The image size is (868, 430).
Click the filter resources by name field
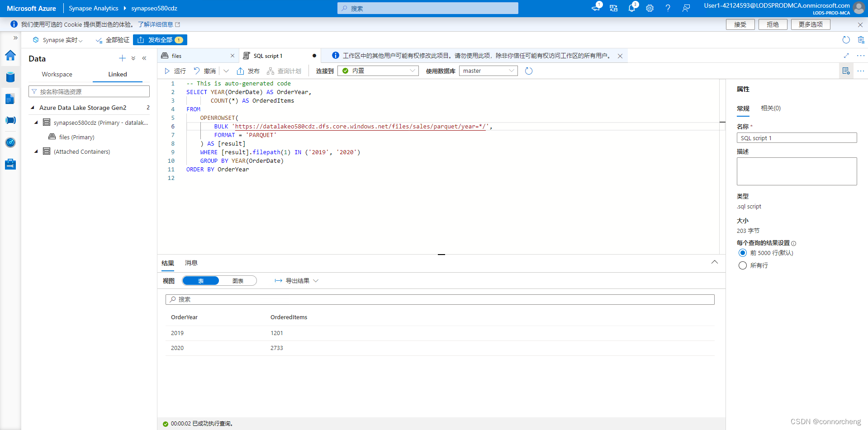click(89, 91)
